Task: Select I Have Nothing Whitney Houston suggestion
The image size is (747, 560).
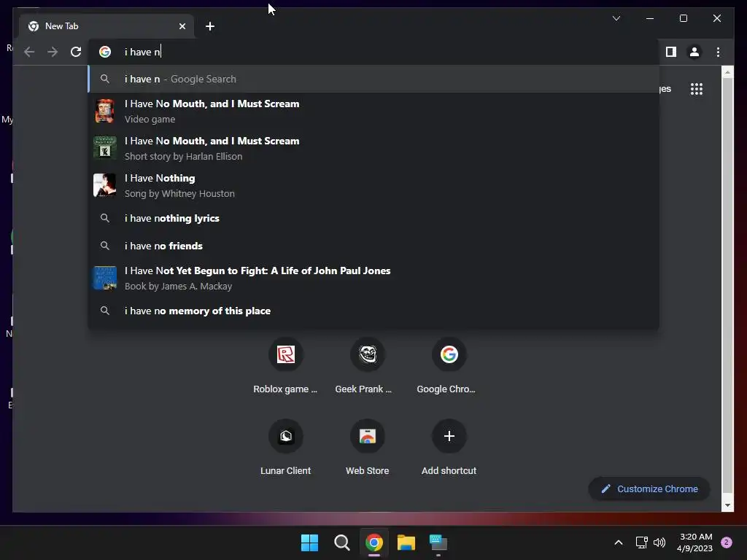Action: click(374, 185)
